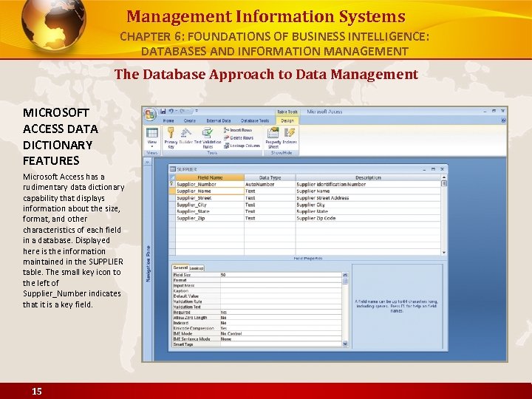This screenshot has height=399, width=532.
Task: Click Delete Rows in the ribbon
Action: click(239, 137)
